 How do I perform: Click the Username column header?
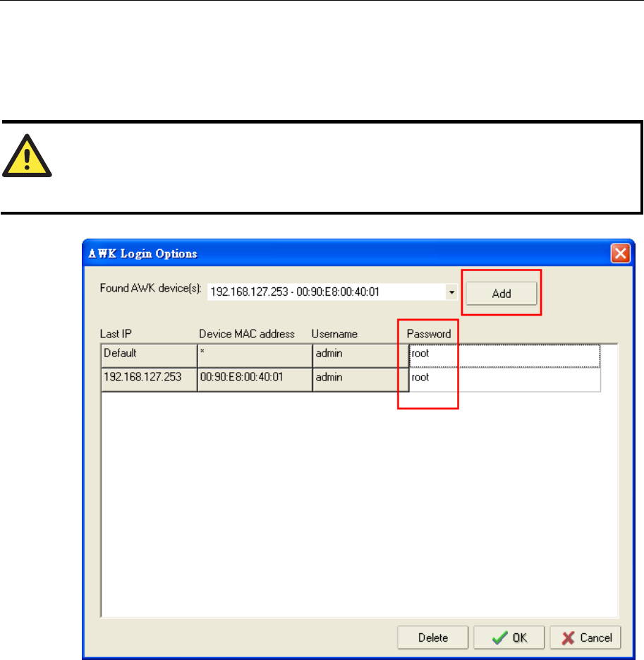point(334,334)
